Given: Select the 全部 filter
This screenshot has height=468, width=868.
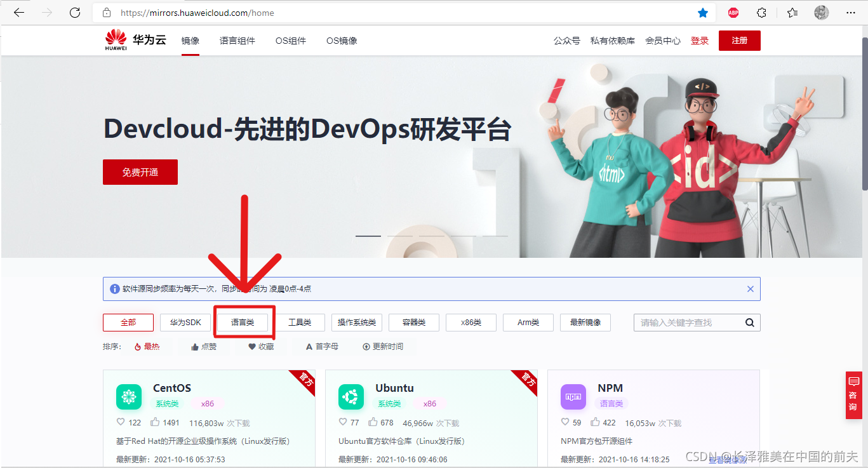Looking at the screenshot, I should point(128,323).
